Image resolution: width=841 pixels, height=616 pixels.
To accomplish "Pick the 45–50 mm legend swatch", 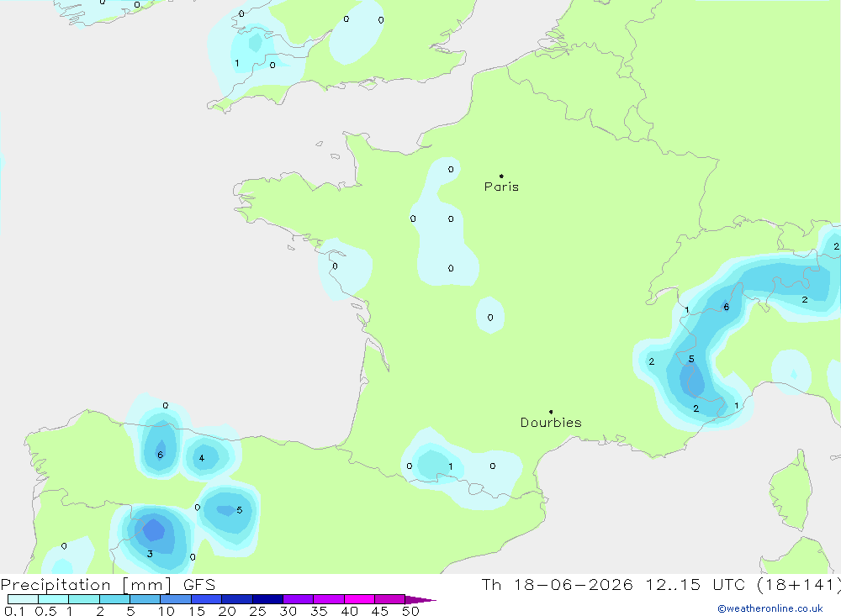I will [x=389, y=599].
